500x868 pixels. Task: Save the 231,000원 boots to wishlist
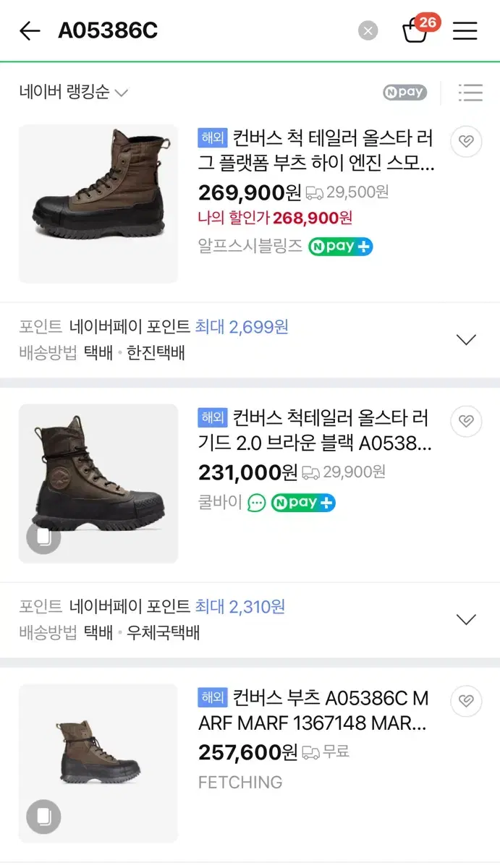pos(466,421)
